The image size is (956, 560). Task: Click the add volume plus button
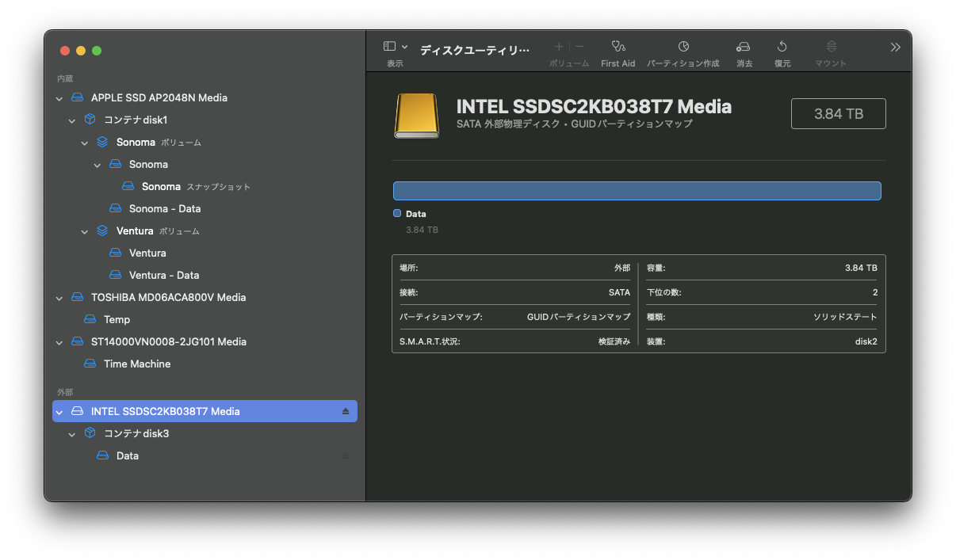click(x=559, y=47)
